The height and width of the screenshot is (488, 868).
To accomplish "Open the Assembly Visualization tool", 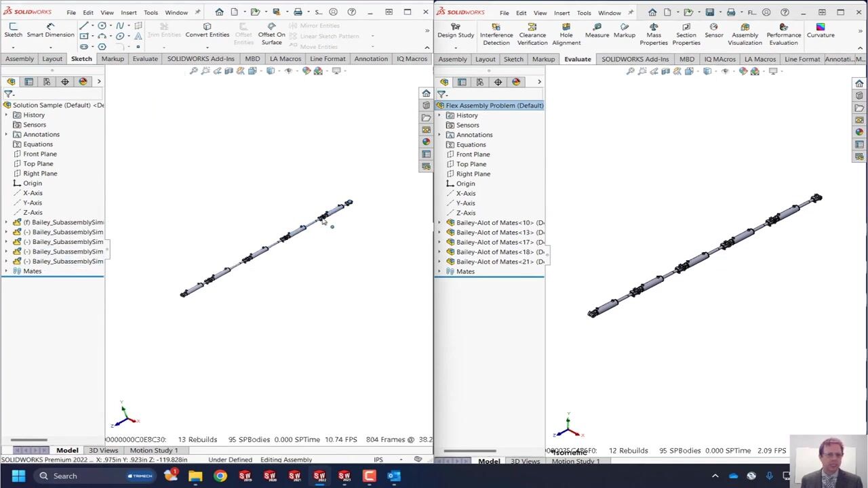I will pyautogui.click(x=745, y=35).
